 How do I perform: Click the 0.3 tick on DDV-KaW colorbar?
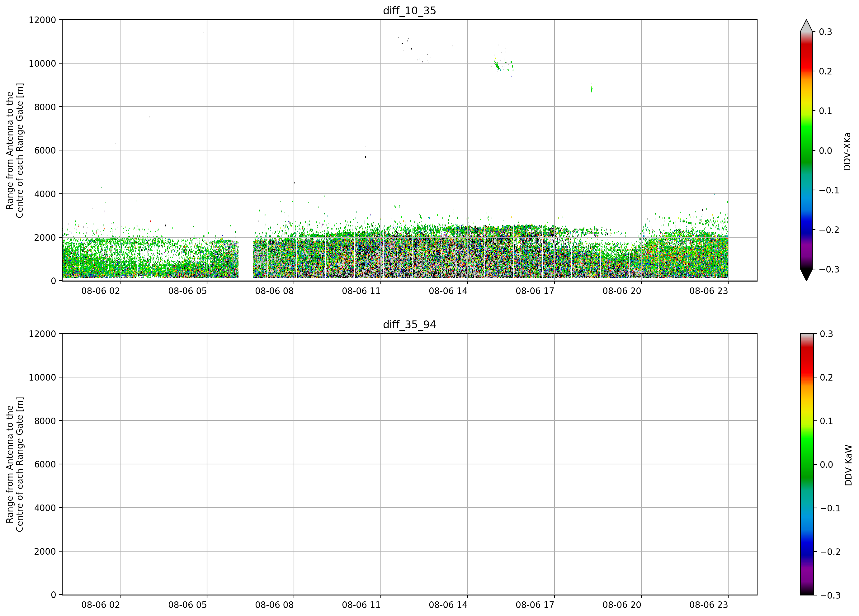(826, 334)
